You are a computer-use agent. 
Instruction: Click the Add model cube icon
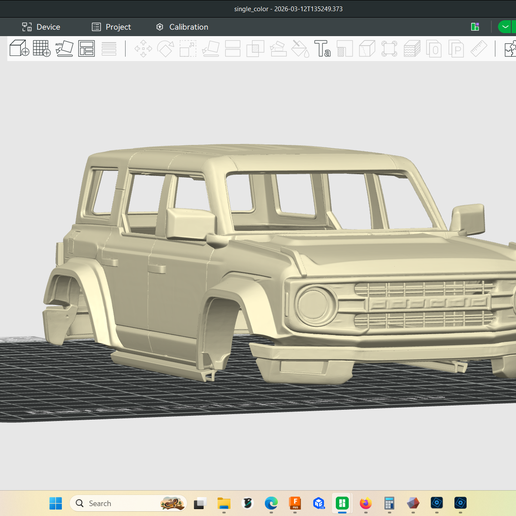(x=19, y=48)
